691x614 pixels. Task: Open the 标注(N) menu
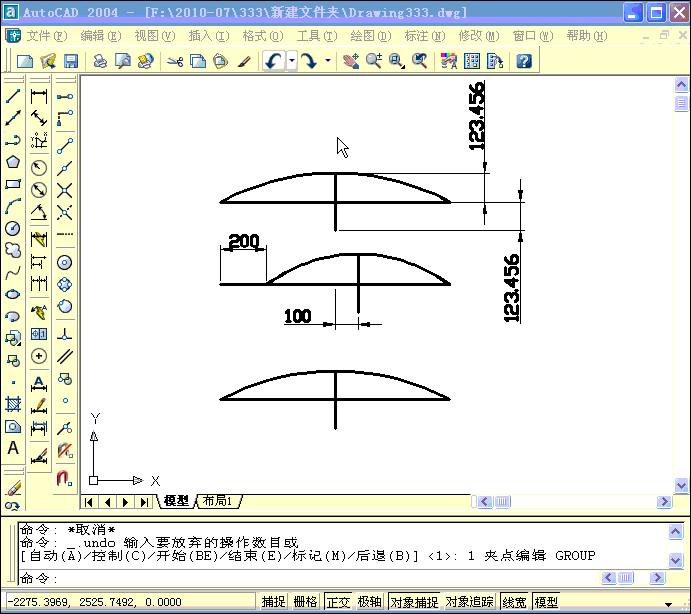click(425, 36)
